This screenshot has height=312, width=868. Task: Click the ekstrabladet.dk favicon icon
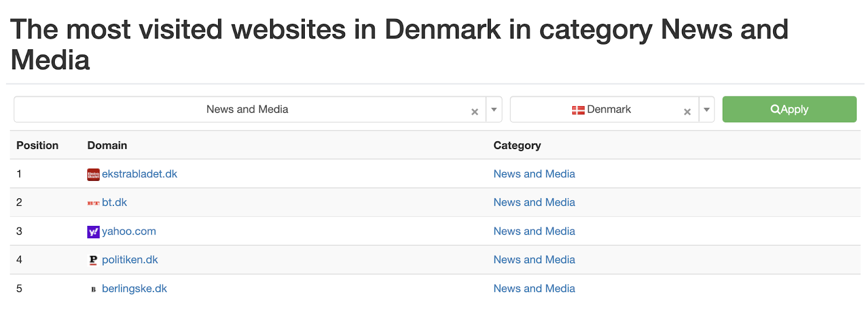coord(93,174)
